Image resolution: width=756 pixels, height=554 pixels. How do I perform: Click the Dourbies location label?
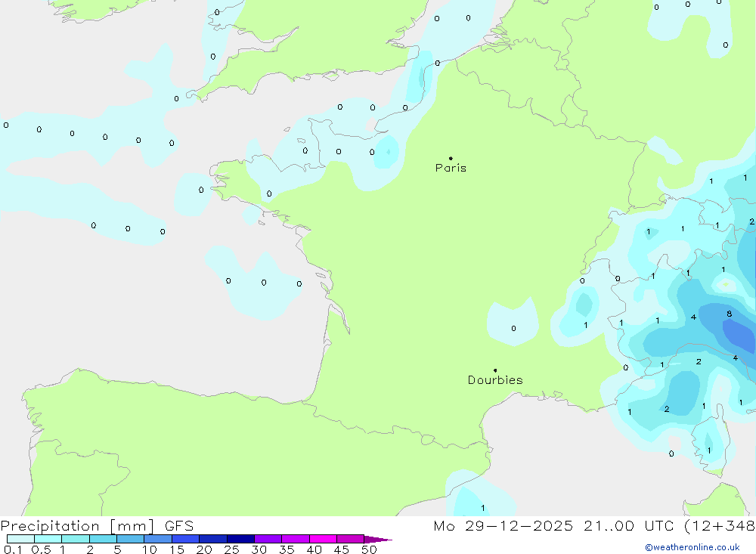[x=495, y=380]
